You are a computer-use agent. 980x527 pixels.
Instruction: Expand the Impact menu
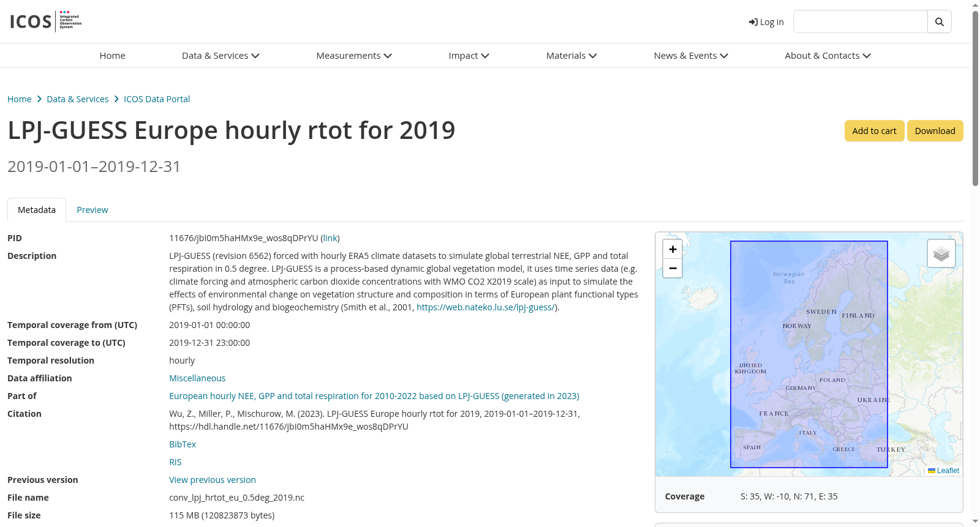pos(469,56)
